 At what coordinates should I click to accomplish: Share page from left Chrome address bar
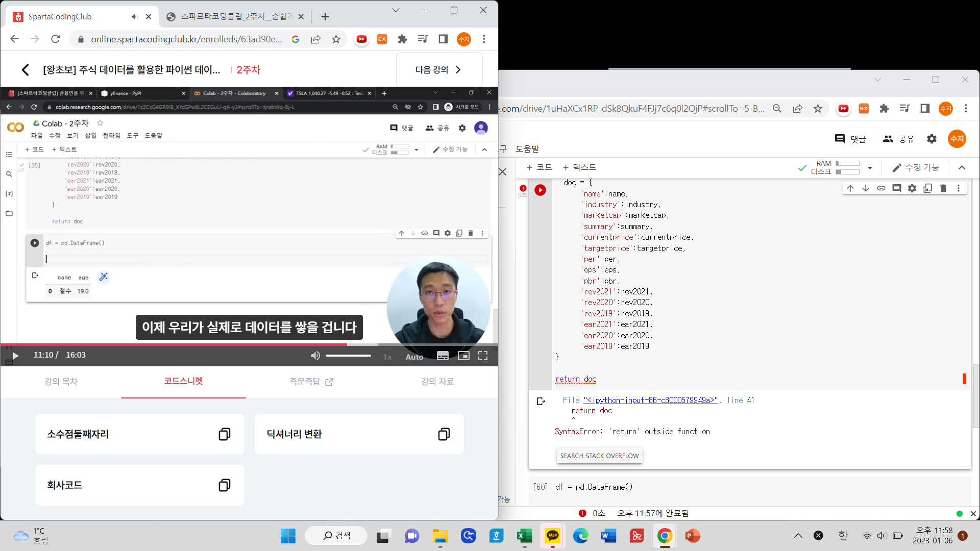point(315,39)
